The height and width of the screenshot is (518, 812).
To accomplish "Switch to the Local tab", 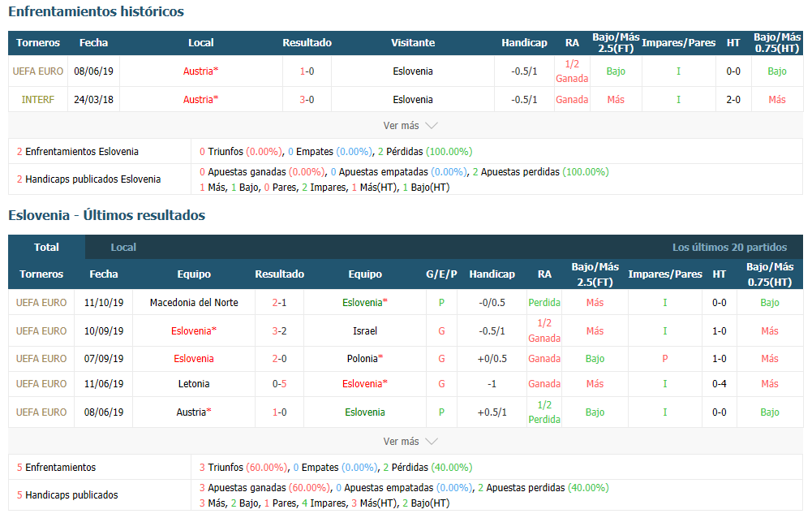I will (123, 248).
